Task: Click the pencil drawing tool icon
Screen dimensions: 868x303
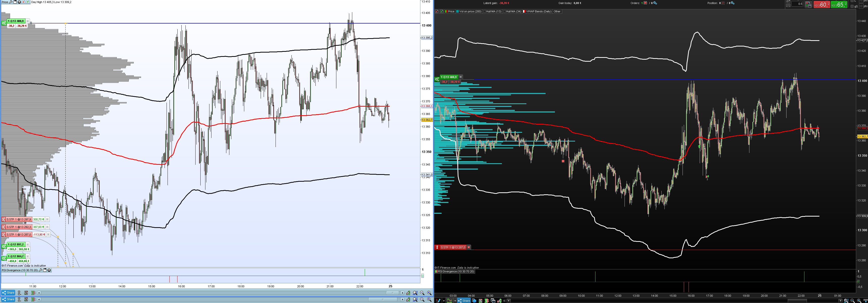Action: (x=438, y=301)
